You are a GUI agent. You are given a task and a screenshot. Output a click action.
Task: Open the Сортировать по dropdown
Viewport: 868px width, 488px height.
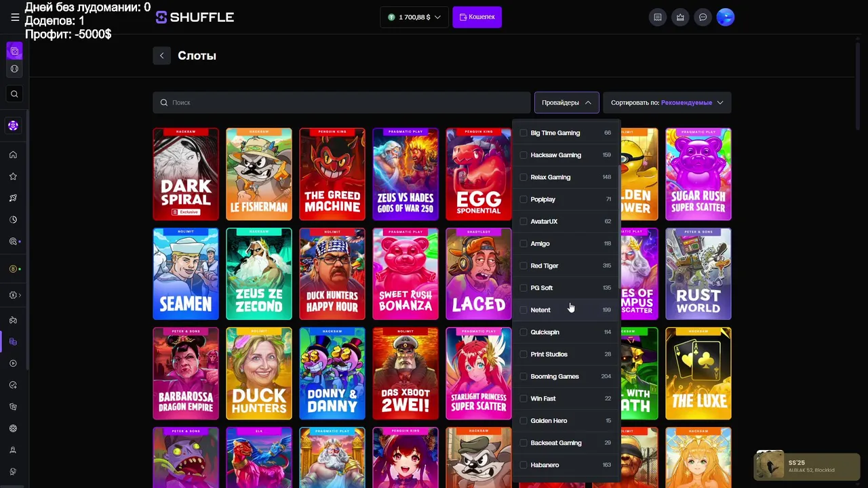[667, 102]
